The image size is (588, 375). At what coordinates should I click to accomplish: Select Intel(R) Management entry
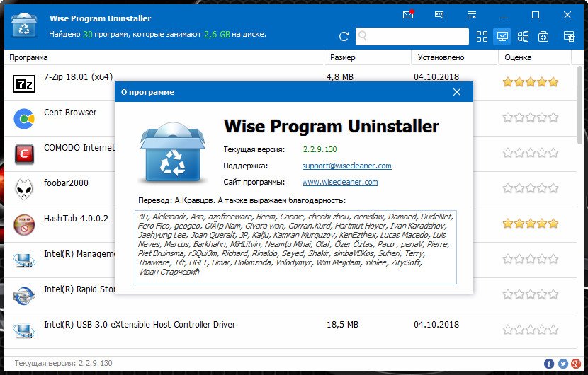tap(79, 253)
